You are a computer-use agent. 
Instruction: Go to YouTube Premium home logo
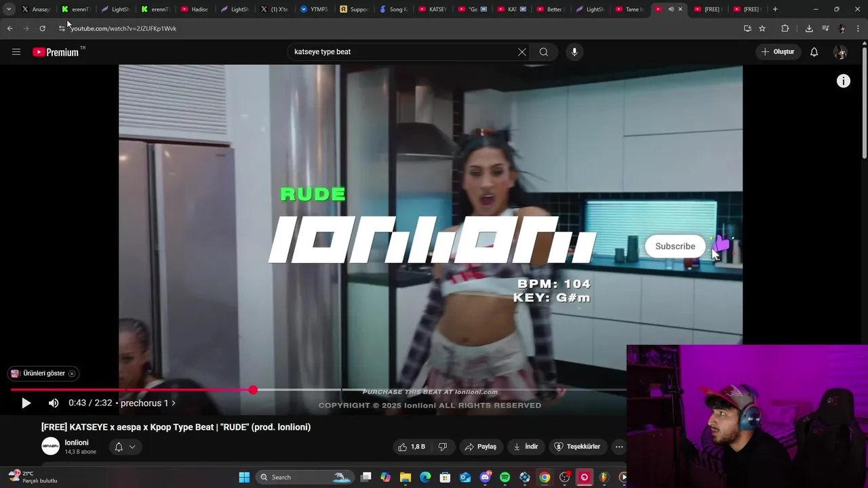(x=56, y=52)
